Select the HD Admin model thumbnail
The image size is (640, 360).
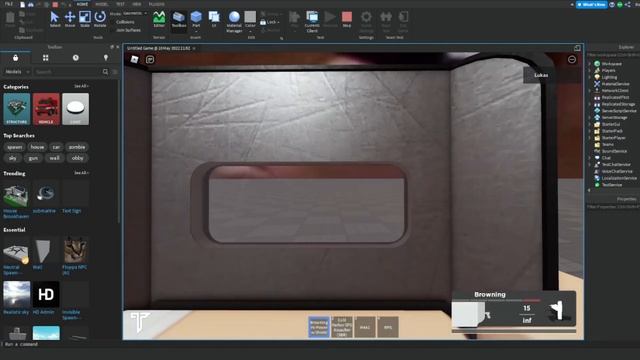(x=46, y=295)
